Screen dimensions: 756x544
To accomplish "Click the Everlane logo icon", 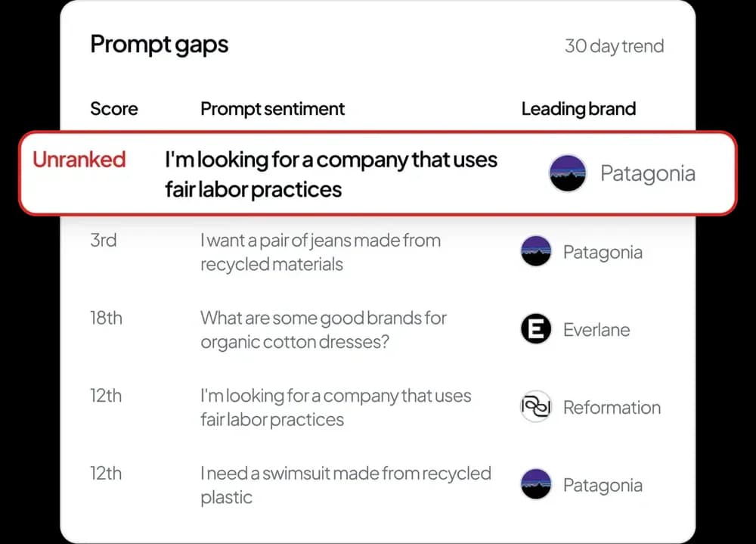I will tap(536, 330).
